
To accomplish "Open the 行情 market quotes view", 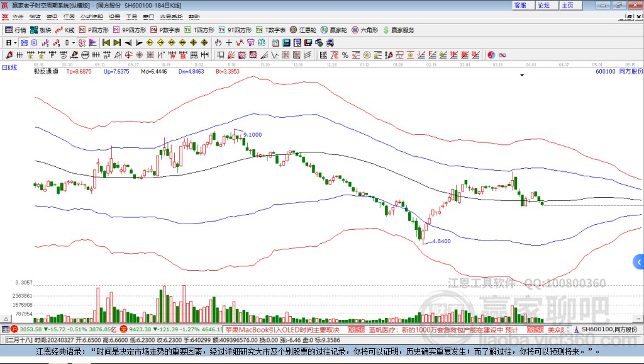I will tap(16, 30).
